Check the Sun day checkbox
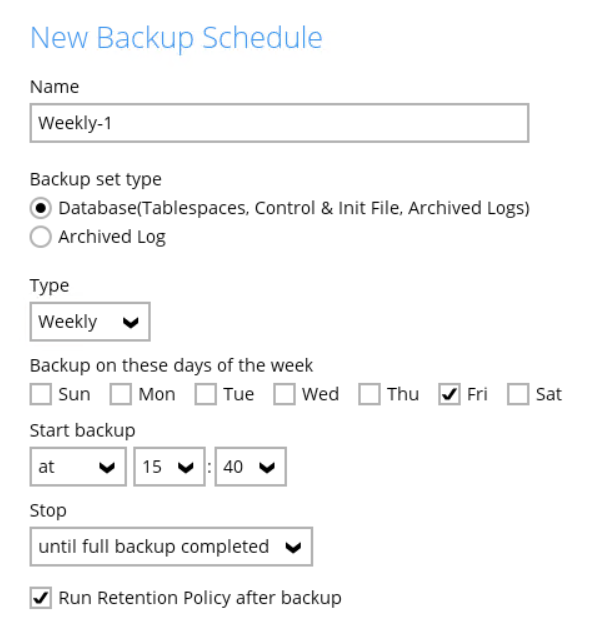This screenshot has height=632, width=594. 41,394
